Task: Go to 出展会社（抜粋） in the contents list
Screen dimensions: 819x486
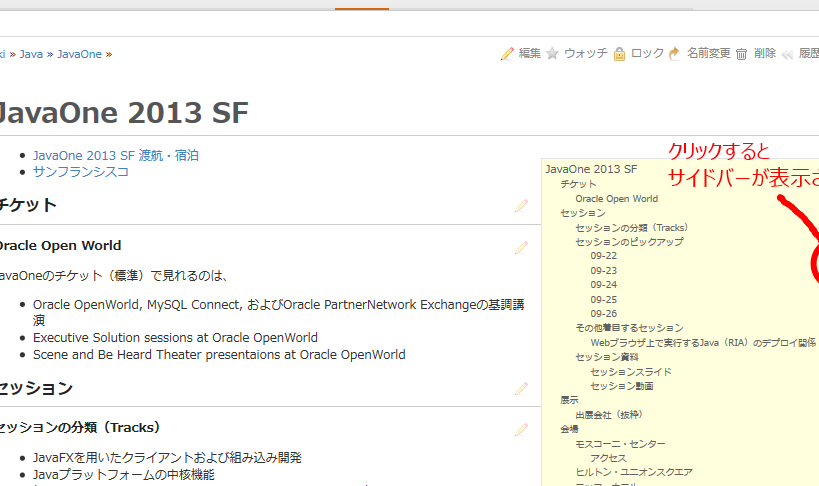Action: point(608,414)
